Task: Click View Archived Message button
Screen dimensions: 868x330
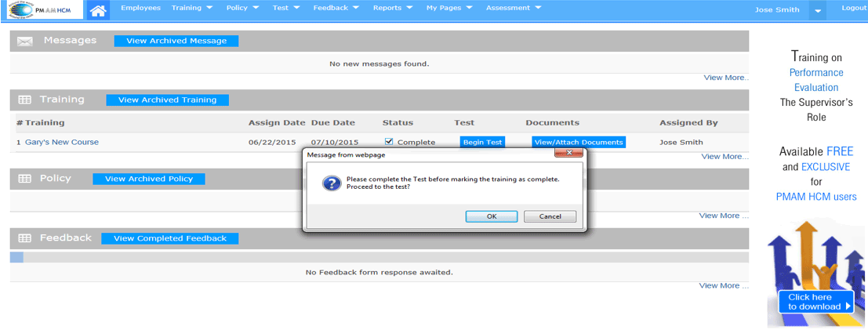Action: pyautogui.click(x=176, y=41)
